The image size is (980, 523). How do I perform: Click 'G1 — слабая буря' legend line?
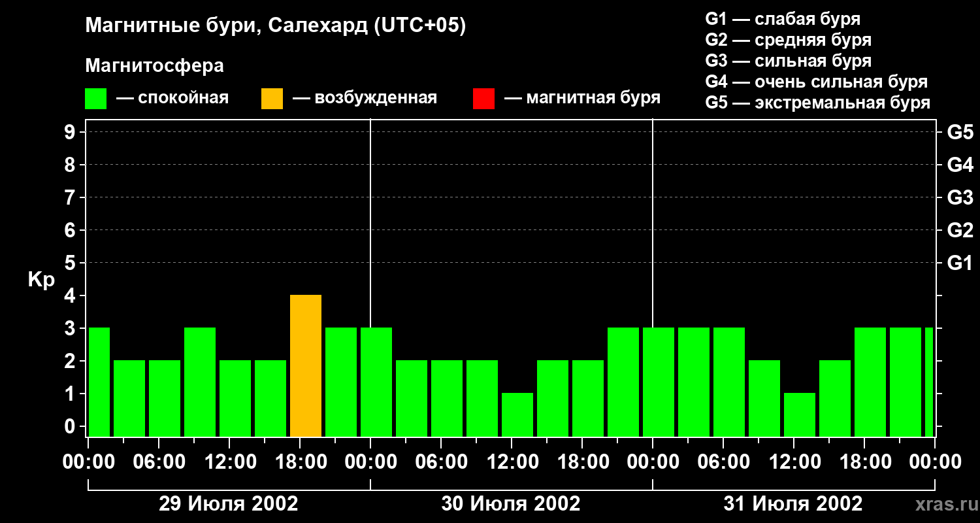point(783,19)
